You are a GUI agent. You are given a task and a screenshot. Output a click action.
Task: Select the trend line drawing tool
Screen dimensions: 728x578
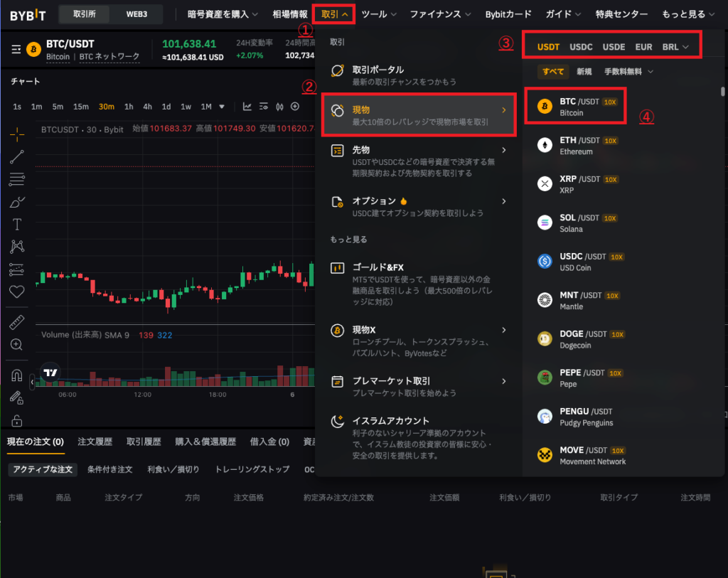tap(17, 157)
